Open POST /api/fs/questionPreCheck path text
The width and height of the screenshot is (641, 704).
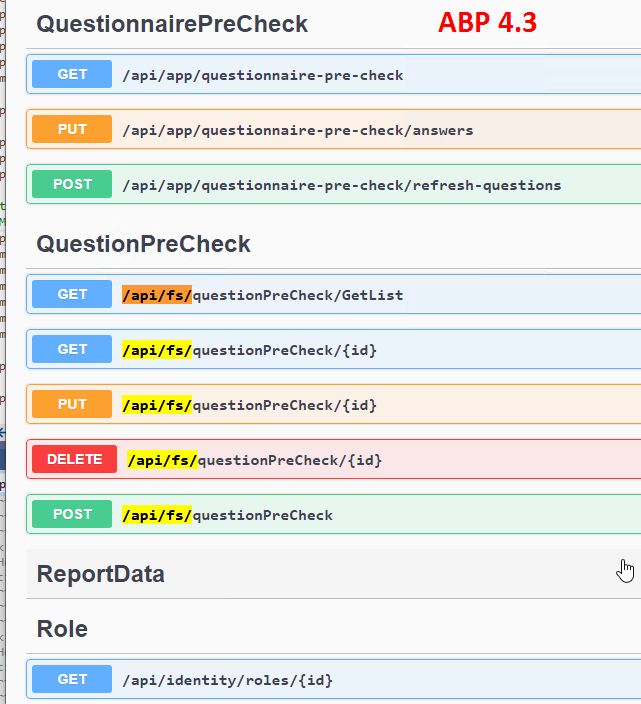227,515
